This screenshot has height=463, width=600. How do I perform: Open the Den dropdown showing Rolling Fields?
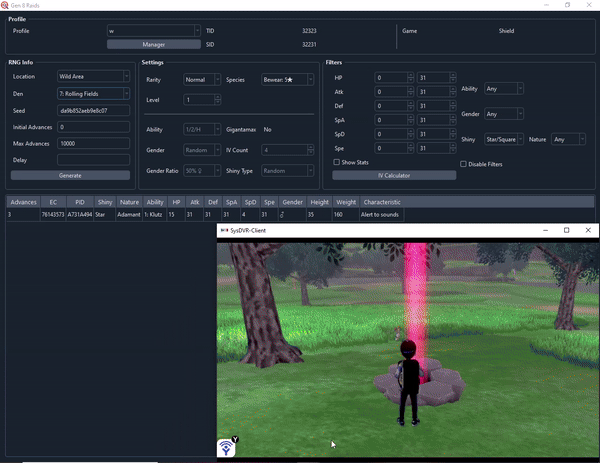[x=93, y=94]
